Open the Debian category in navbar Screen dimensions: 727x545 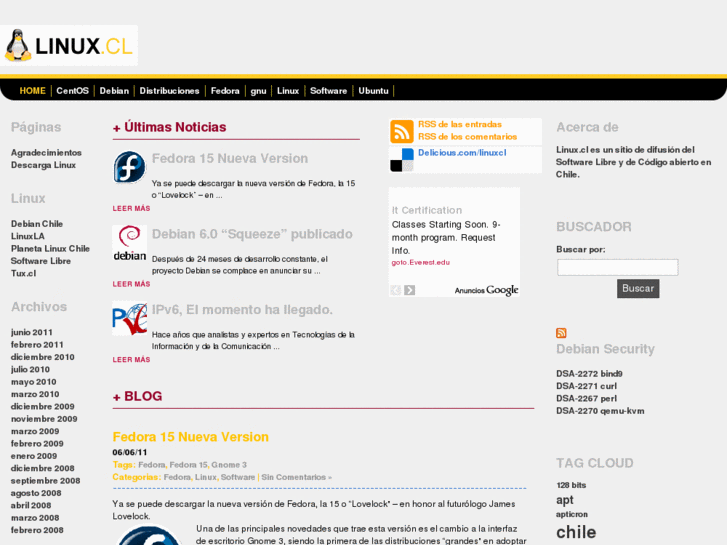tap(114, 91)
